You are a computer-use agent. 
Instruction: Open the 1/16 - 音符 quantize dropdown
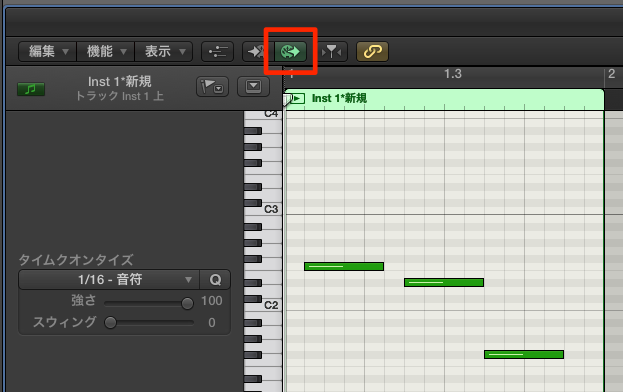click(x=109, y=280)
